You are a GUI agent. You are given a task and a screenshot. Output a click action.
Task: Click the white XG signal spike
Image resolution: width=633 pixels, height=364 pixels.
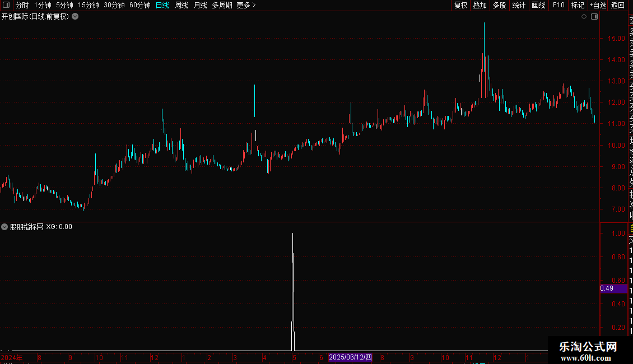point(293,292)
